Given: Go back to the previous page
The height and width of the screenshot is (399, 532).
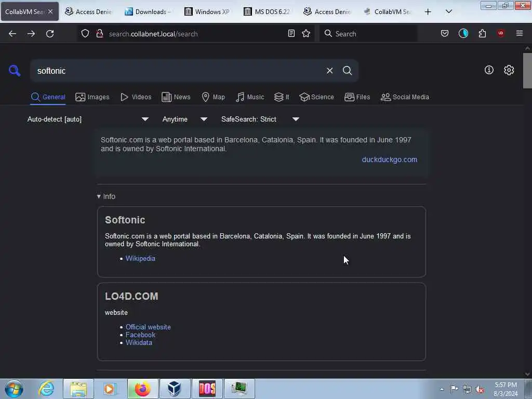Looking at the screenshot, I should coord(12,34).
